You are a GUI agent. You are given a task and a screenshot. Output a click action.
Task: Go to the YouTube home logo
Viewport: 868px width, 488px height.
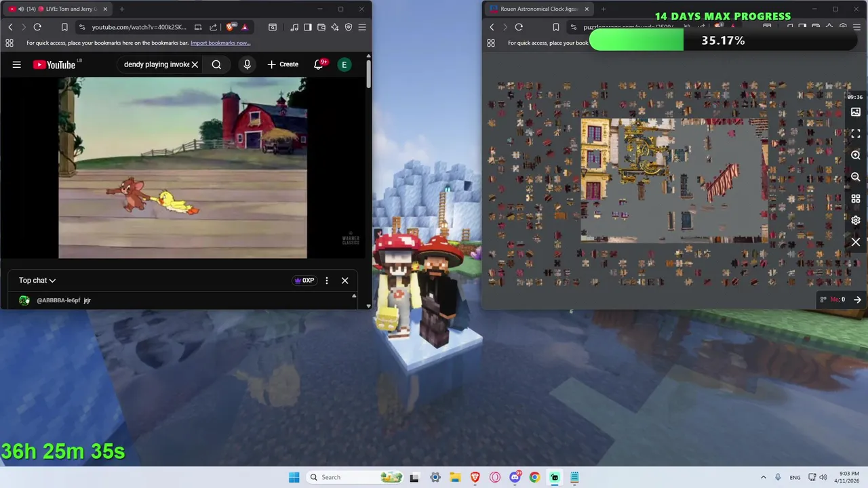coord(54,64)
